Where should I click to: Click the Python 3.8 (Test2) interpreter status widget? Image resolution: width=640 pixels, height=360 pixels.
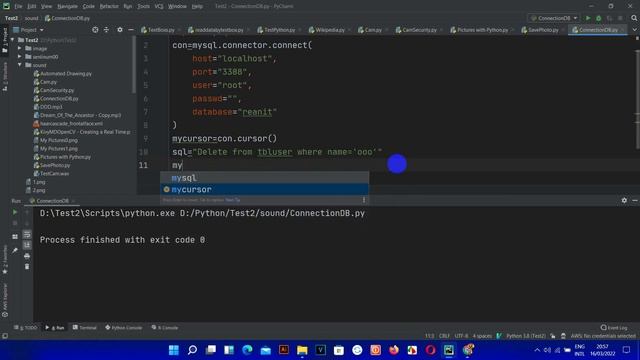click(x=526, y=336)
